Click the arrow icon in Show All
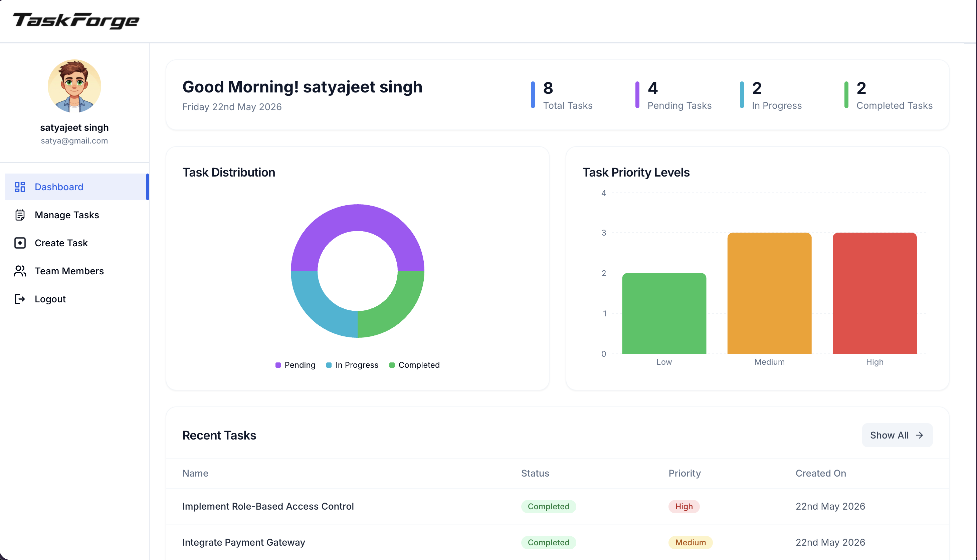This screenshot has height=560, width=977. click(920, 436)
